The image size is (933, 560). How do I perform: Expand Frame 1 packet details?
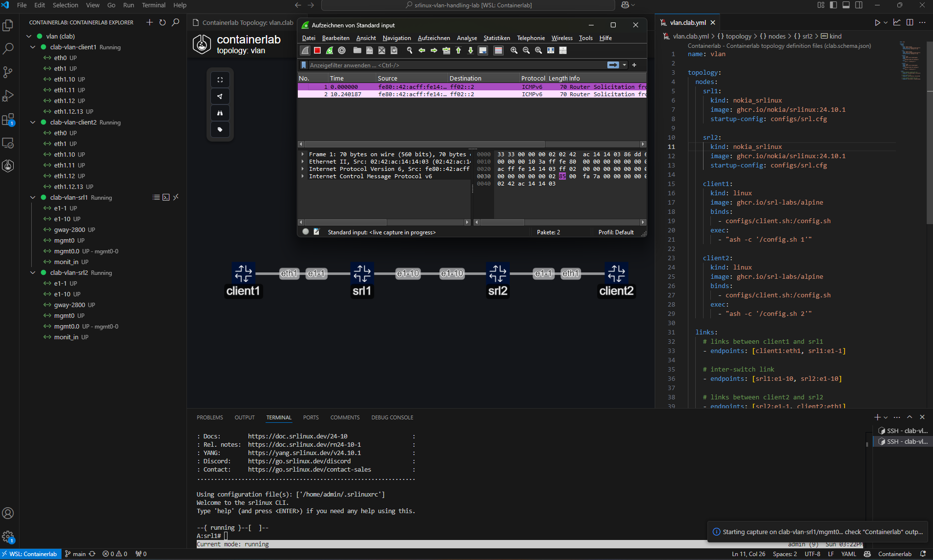click(303, 154)
